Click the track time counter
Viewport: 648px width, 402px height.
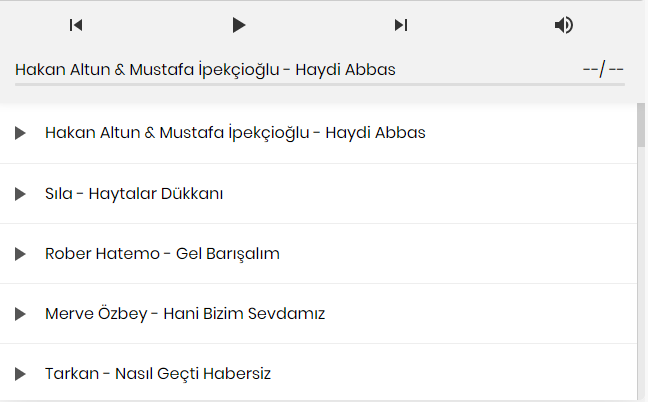point(603,69)
